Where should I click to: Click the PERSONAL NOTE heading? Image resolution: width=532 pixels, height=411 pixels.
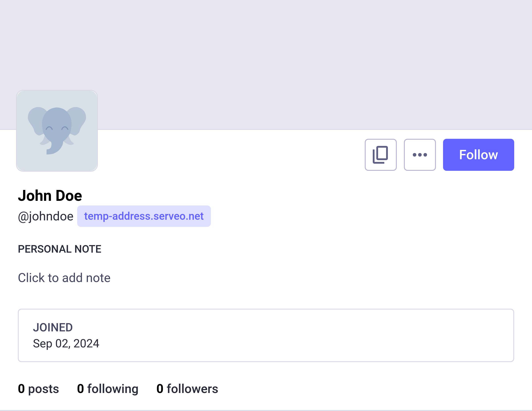point(59,249)
